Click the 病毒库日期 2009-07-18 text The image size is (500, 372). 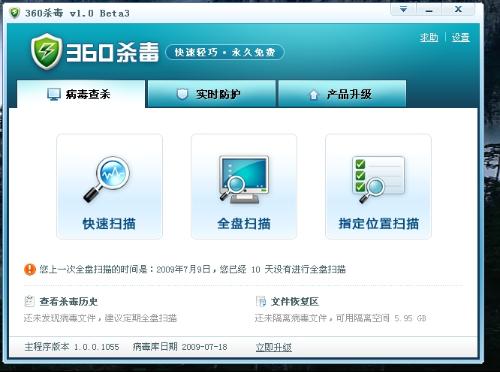click(x=180, y=347)
